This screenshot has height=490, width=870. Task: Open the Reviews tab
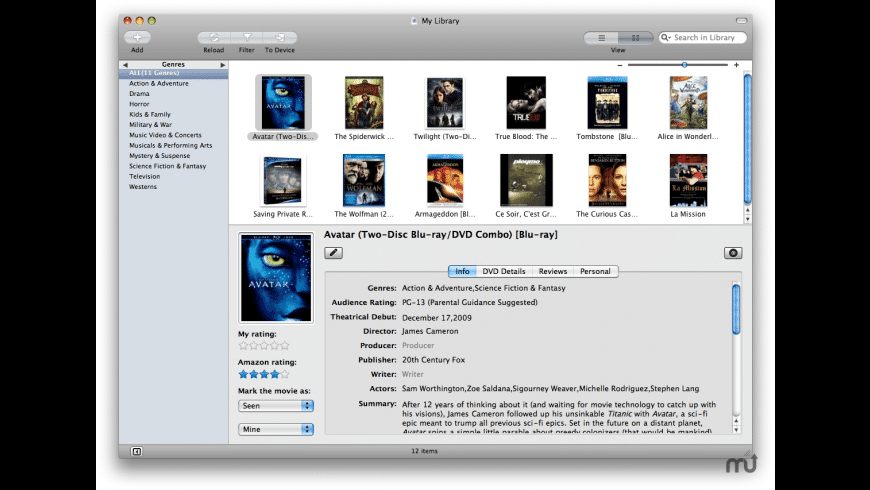coord(553,271)
